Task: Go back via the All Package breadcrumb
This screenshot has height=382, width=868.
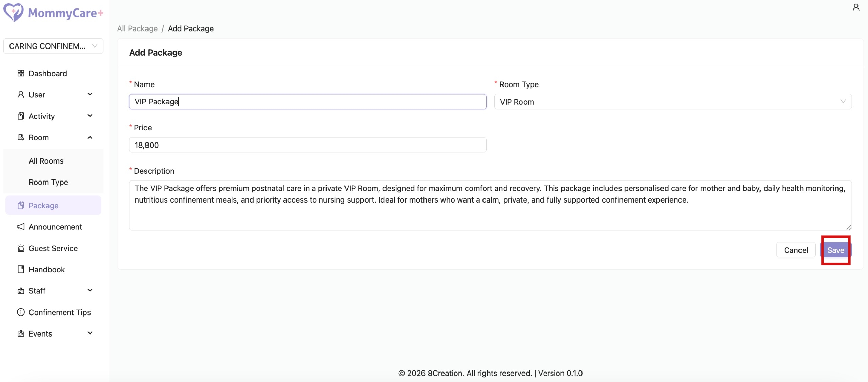Action: click(137, 28)
